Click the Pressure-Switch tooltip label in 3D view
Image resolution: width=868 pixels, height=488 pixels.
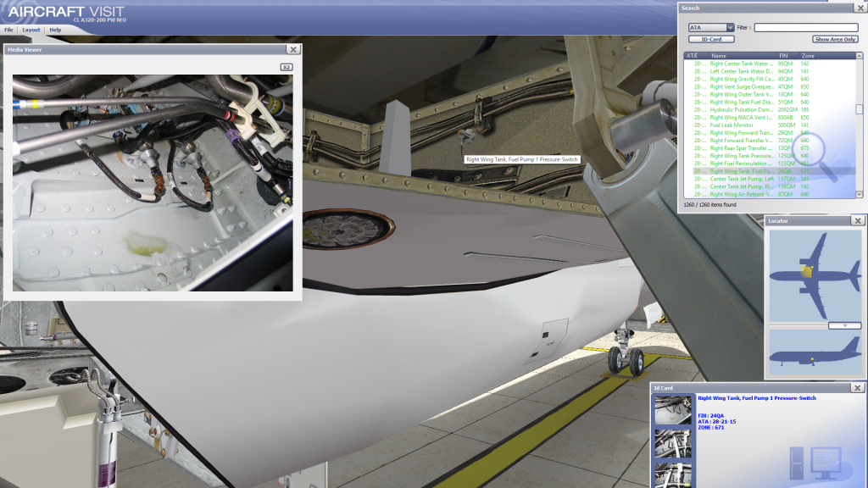click(522, 159)
